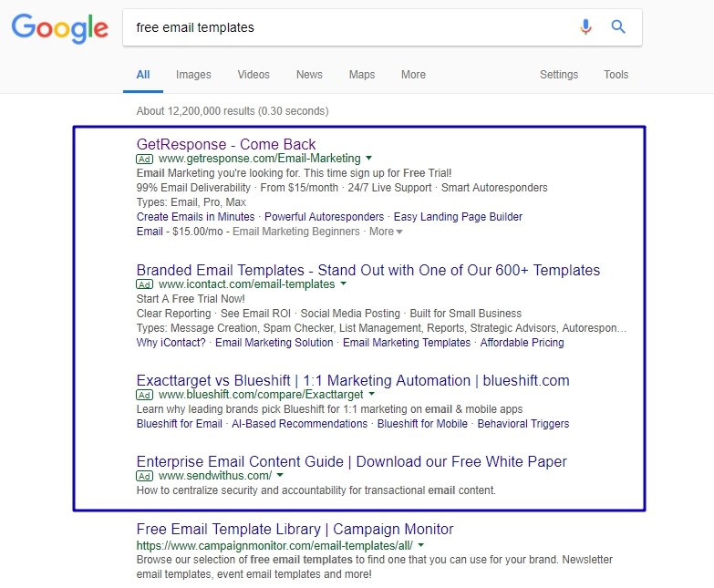Click the Google logo
This screenshot has height=588, width=714.
60,28
